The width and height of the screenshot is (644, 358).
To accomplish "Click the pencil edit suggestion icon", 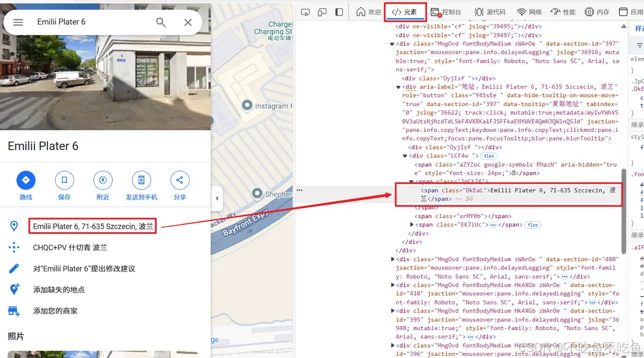I will coord(14,268).
